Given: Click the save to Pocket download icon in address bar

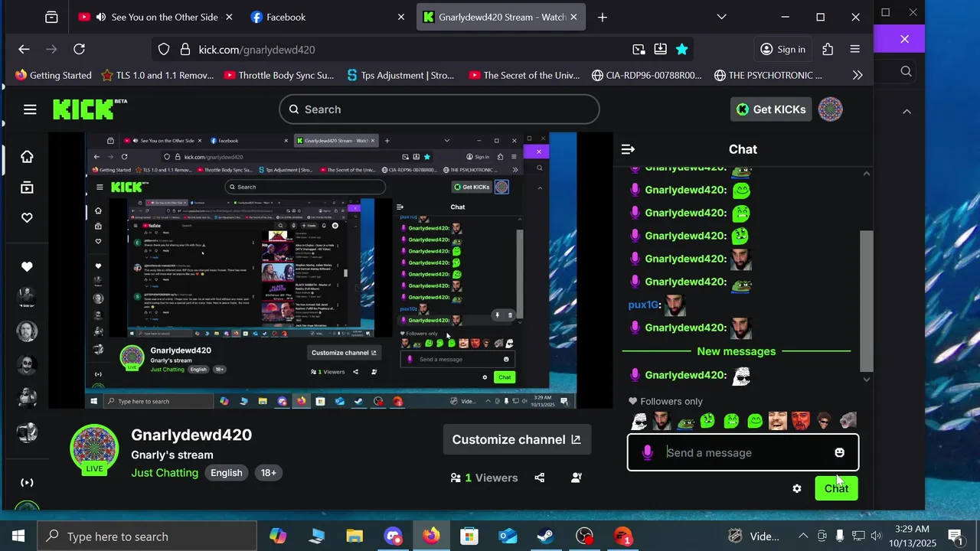Looking at the screenshot, I should (660, 49).
